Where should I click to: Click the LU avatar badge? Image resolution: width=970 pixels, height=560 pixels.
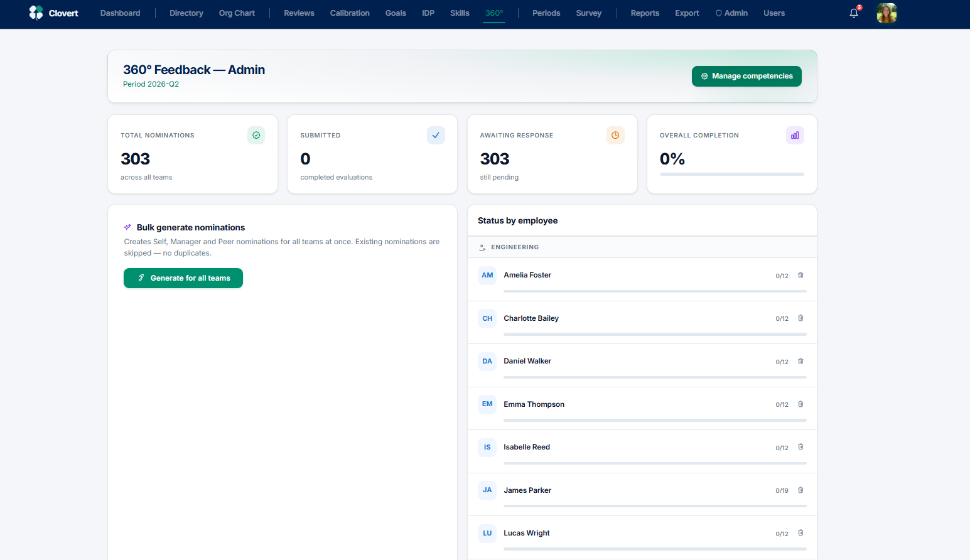click(487, 533)
